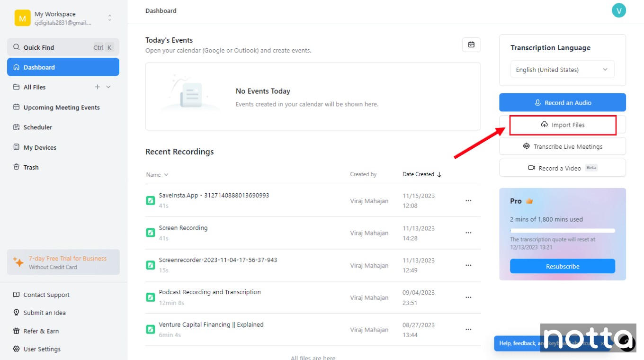Open the calendar icon beside Today's Events
This screenshot has width=644, height=360.
(471, 45)
